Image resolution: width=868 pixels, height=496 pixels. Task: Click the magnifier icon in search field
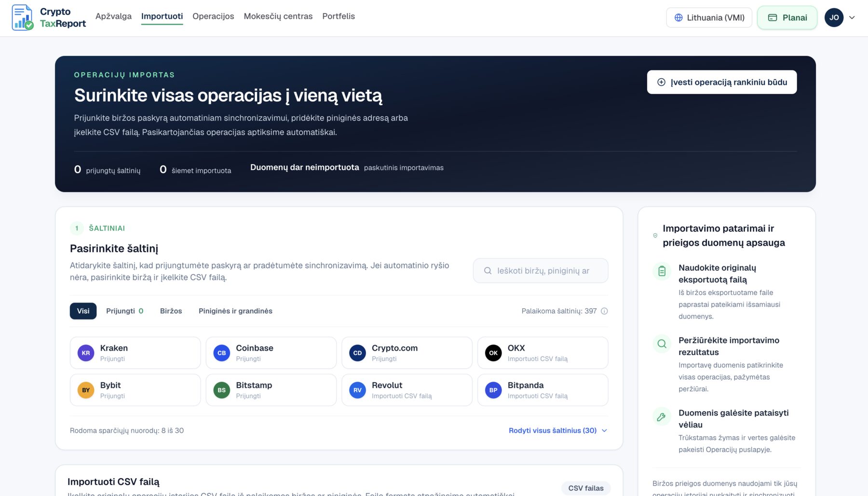click(x=488, y=271)
